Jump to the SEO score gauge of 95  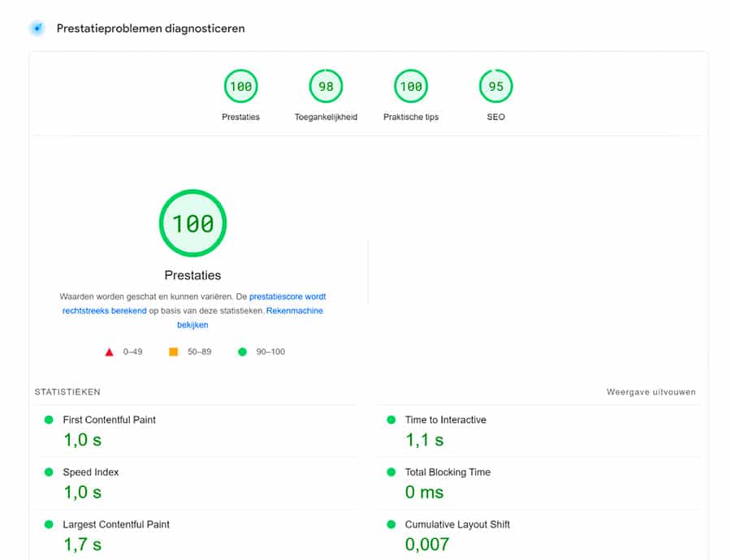click(495, 87)
